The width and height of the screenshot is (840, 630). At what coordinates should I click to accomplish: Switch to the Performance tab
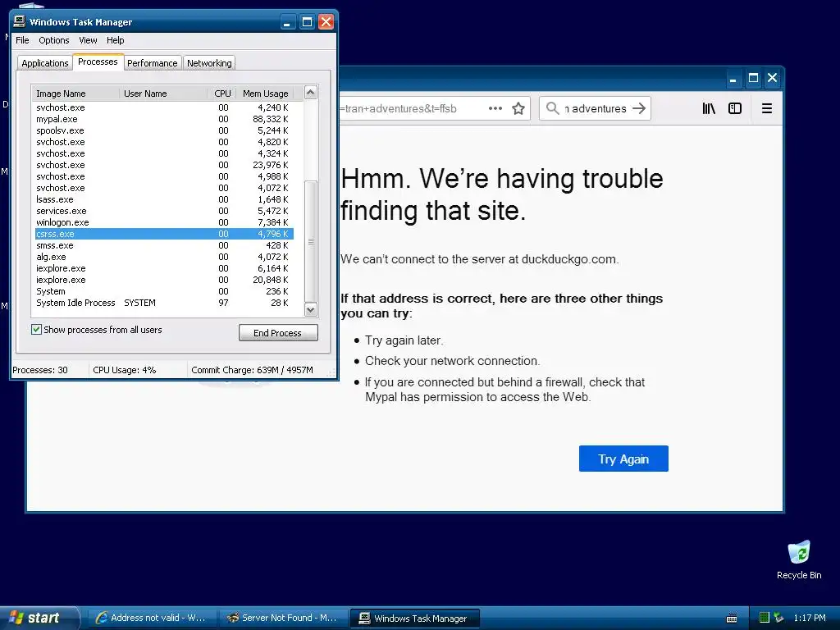[152, 63]
